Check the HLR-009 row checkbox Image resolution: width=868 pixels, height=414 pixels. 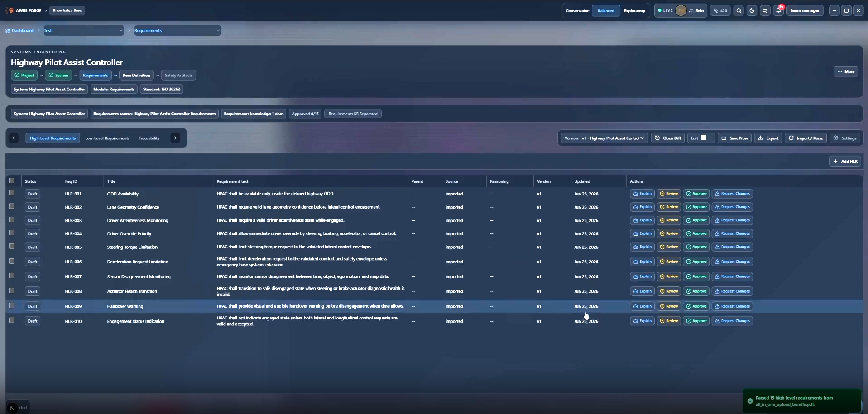tap(12, 305)
